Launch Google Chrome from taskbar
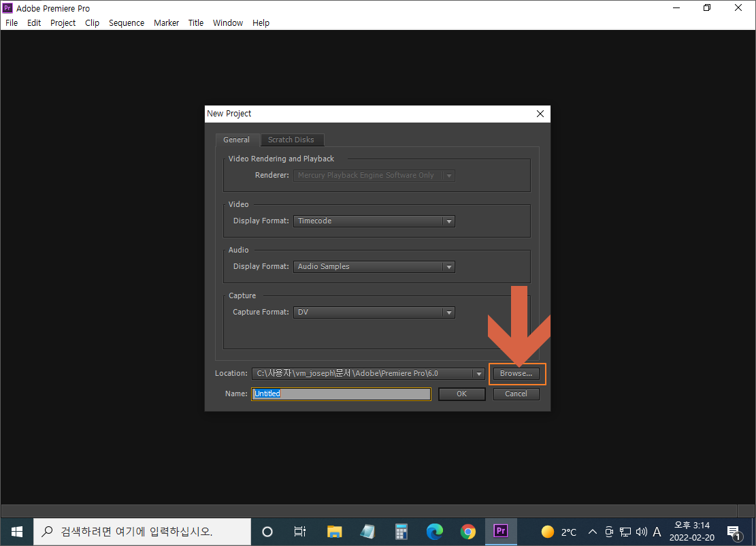 click(x=467, y=532)
